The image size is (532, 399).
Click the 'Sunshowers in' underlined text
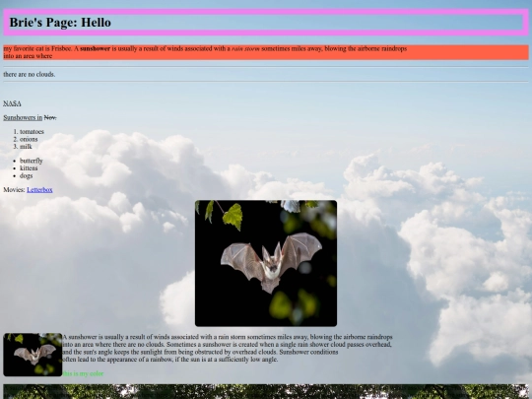pos(23,118)
